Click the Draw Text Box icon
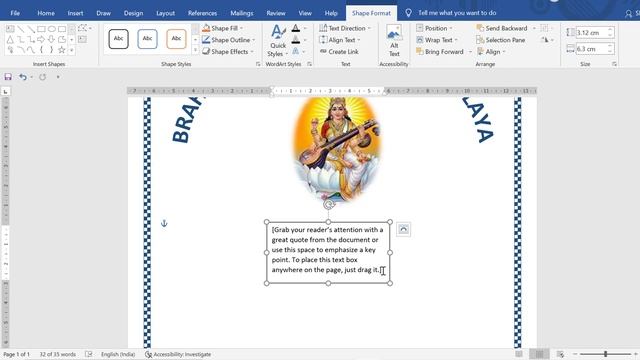The width and height of the screenshot is (640, 360). [83, 39]
